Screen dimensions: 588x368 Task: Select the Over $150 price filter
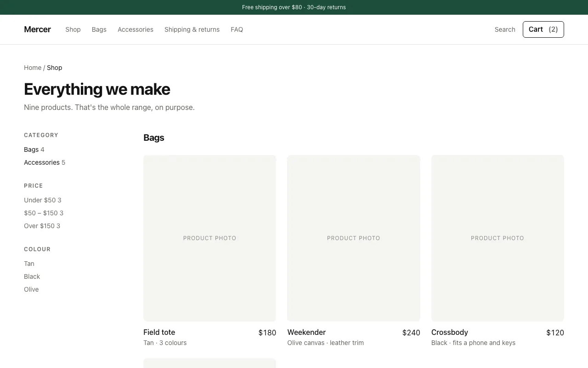click(x=42, y=226)
